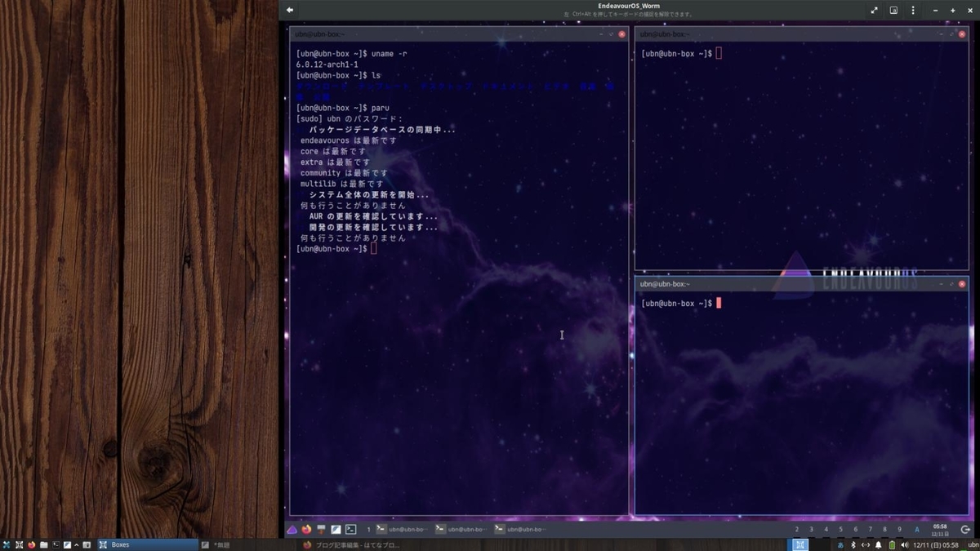Switch to workspace 6 in the guest panel

point(856,529)
